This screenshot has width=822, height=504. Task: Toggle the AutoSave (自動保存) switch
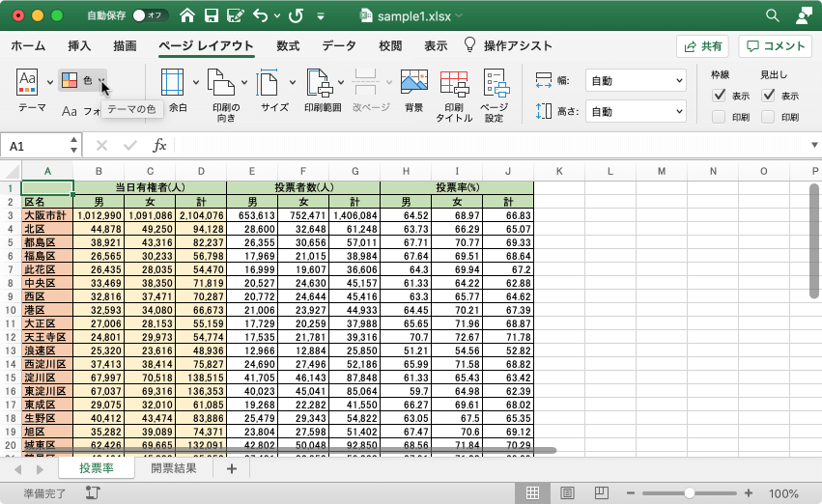pyautogui.click(x=150, y=15)
